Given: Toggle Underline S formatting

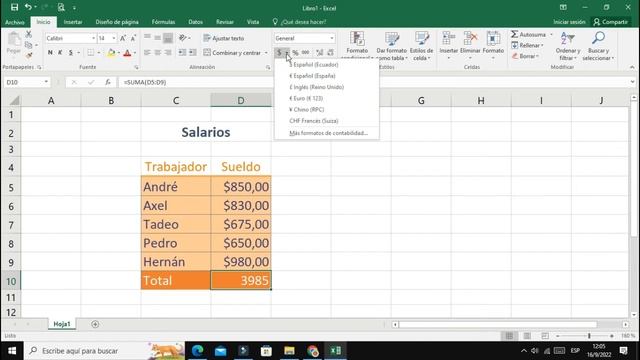Looking at the screenshot, I should click(x=71, y=53).
